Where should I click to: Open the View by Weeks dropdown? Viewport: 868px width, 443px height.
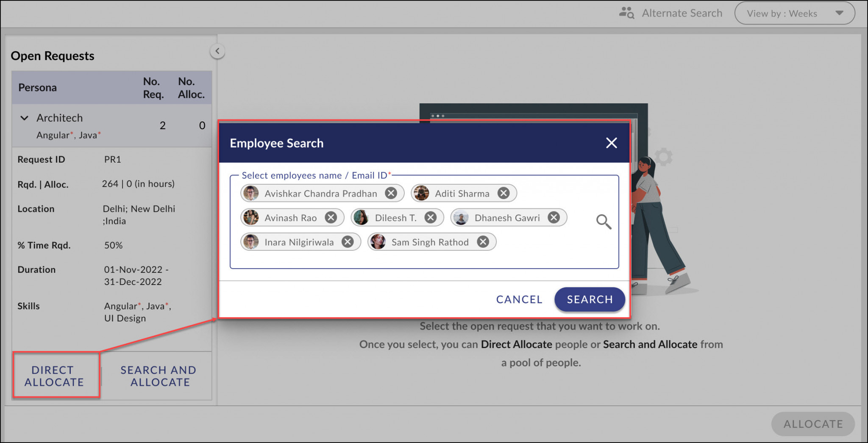pyautogui.click(x=795, y=13)
